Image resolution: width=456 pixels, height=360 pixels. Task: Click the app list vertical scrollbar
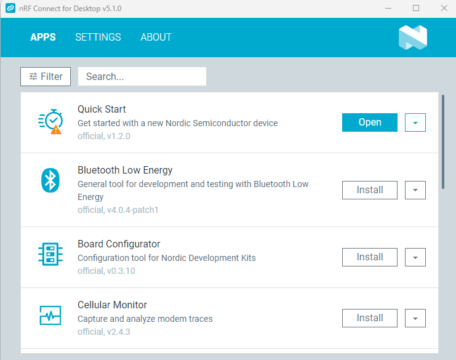click(x=443, y=142)
